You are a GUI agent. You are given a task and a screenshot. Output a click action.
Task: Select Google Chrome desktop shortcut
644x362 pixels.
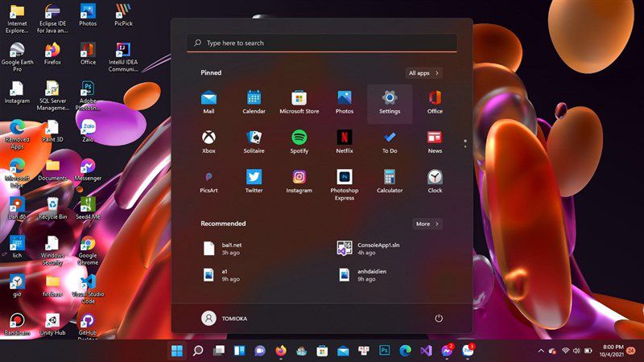click(x=88, y=250)
